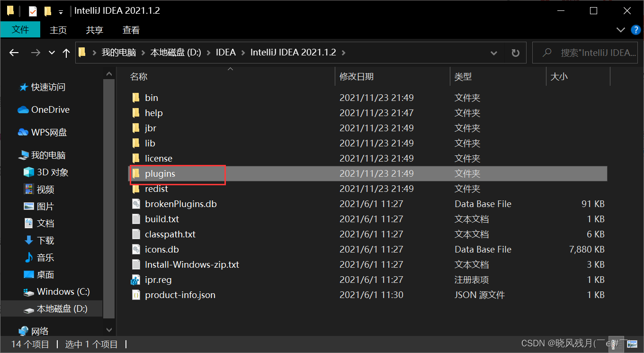Select 3D 对象 in sidebar
The image size is (644, 353).
tap(46, 172)
